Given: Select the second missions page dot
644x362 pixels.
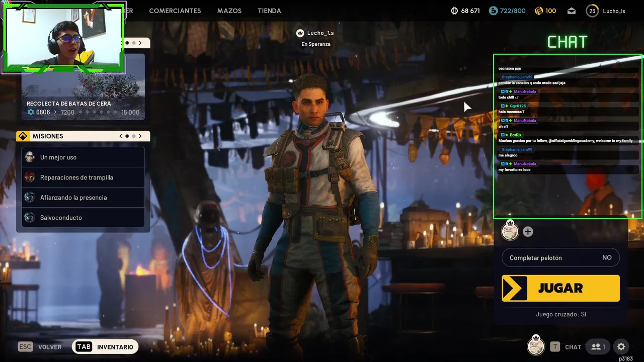Looking at the screenshot, I should pos(134,136).
